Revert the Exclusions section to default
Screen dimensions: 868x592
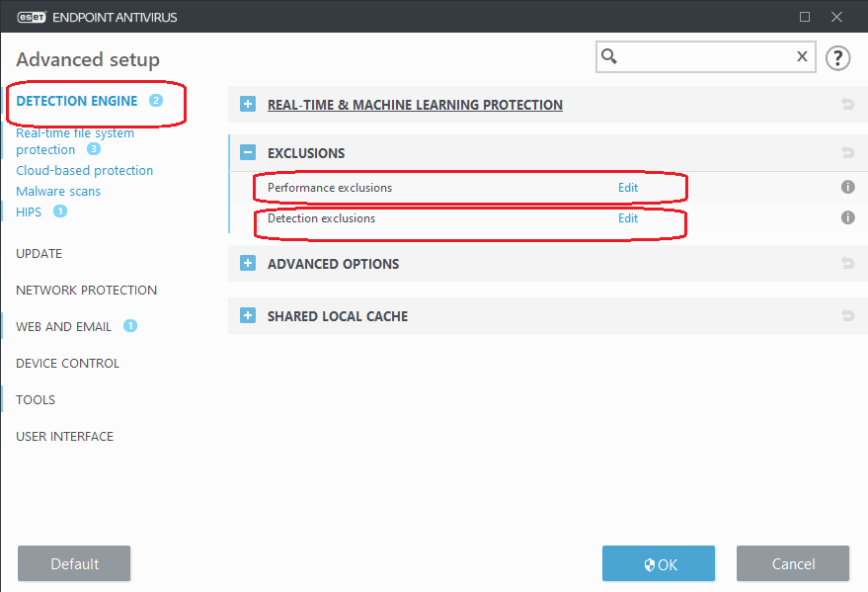click(847, 152)
